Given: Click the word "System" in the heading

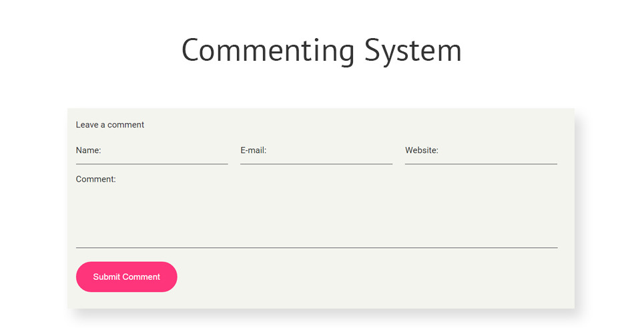Looking at the screenshot, I should coord(412,51).
